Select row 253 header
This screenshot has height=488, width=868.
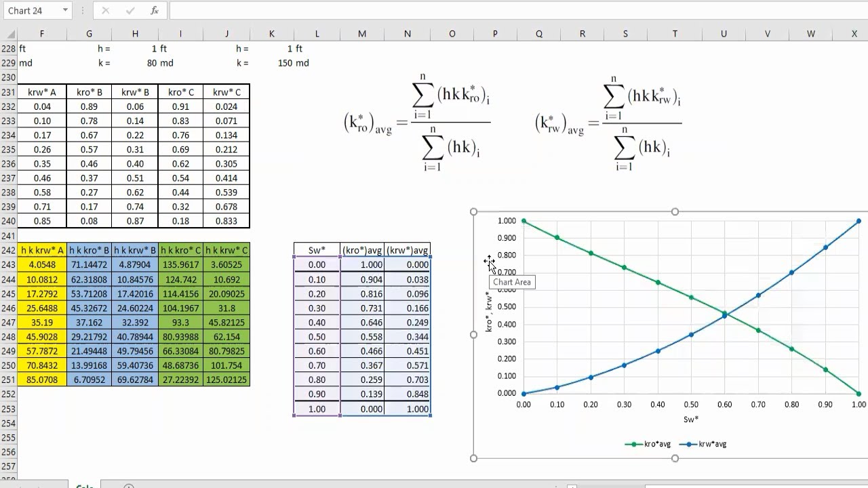pyautogui.click(x=8, y=409)
